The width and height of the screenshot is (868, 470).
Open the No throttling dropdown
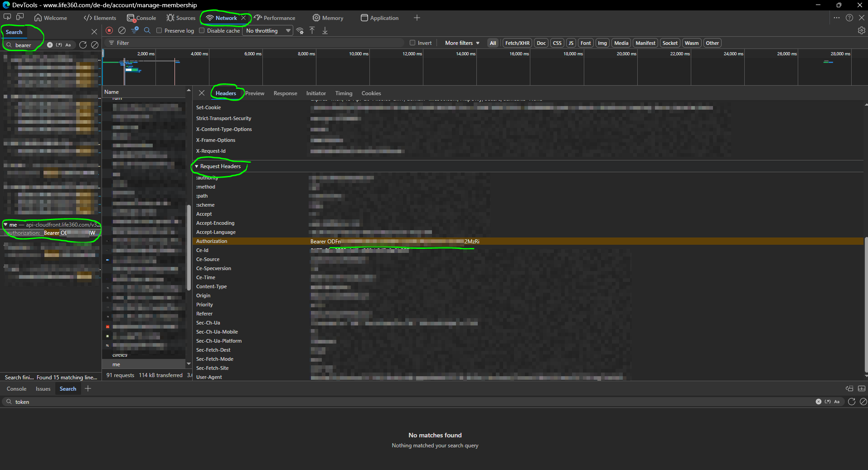[x=268, y=31]
